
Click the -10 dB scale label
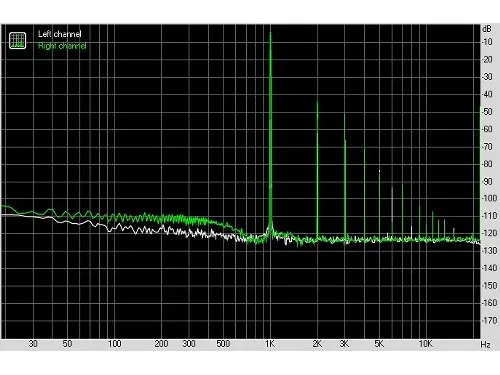[x=487, y=42]
